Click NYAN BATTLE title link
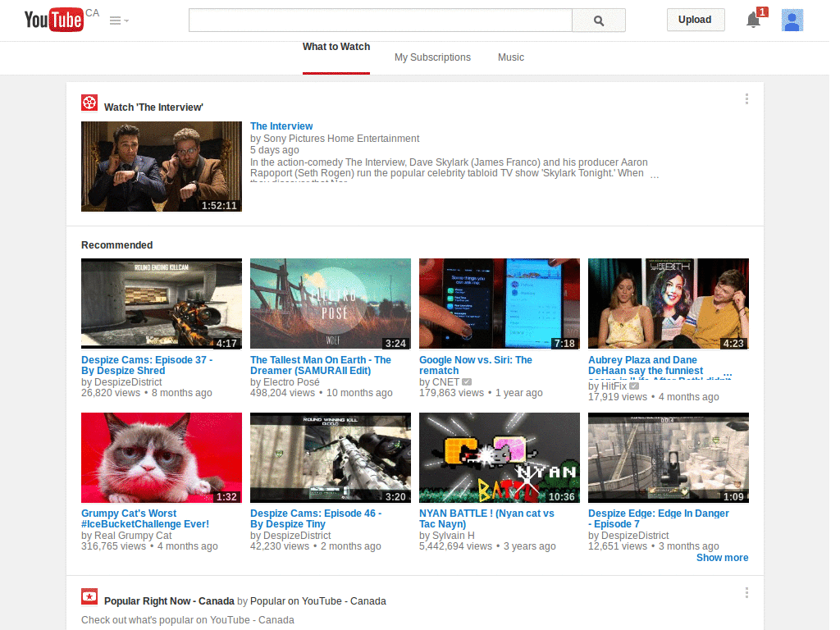Image resolution: width=840 pixels, height=630 pixels. click(486, 518)
